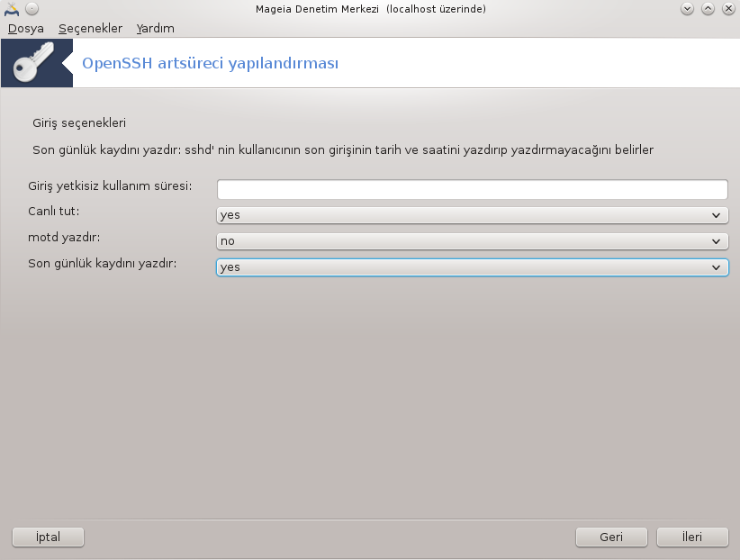Click the 'OpenSSH artsüreci yapılandırması' title
740x560 pixels.
(210, 63)
